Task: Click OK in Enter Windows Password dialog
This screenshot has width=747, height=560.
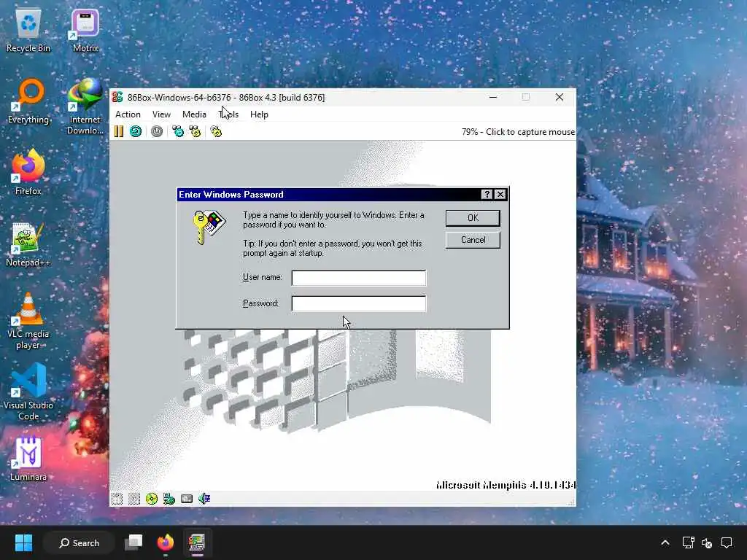Action: [x=473, y=217]
